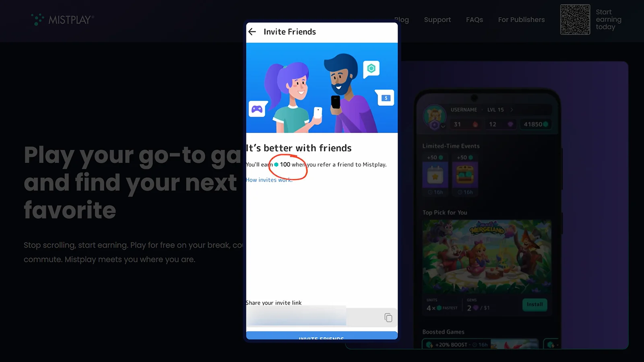Click the 'Boosted Games' heading
The image size is (644, 362).
(x=443, y=332)
